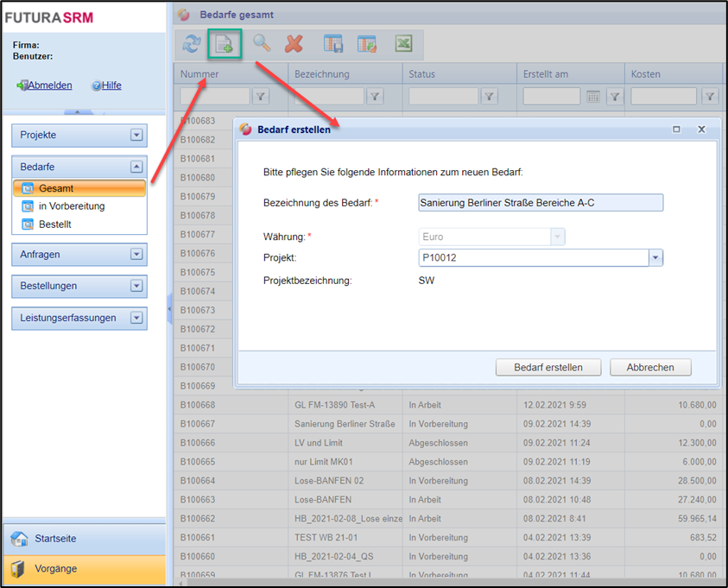Click the 'Bezeichnung des Bedarf' text field
The height and width of the screenshot is (588, 728).
click(540, 203)
